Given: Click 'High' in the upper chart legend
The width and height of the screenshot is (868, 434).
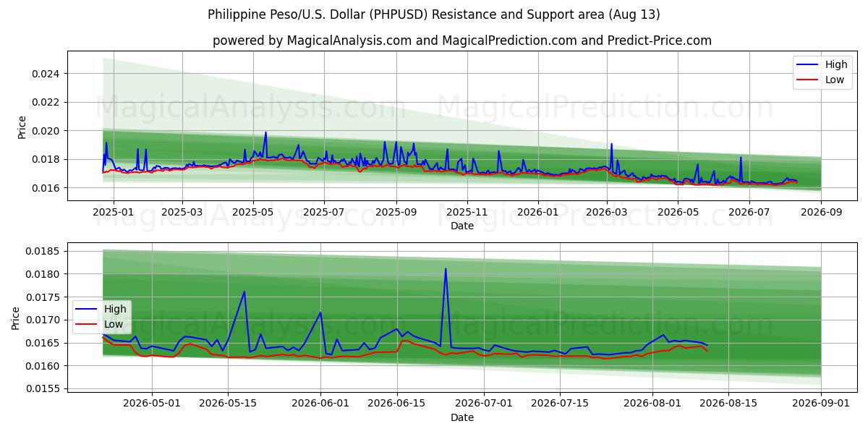Looking at the screenshot, I should (x=836, y=64).
